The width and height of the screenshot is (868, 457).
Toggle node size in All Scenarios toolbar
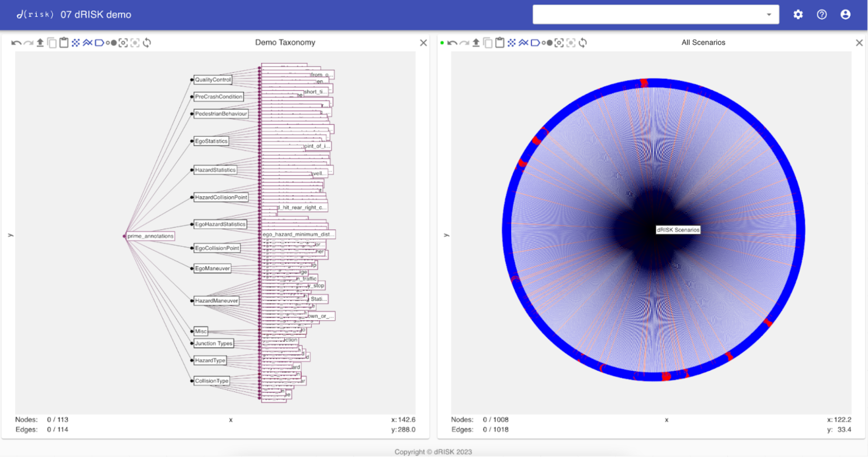point(547,43)
